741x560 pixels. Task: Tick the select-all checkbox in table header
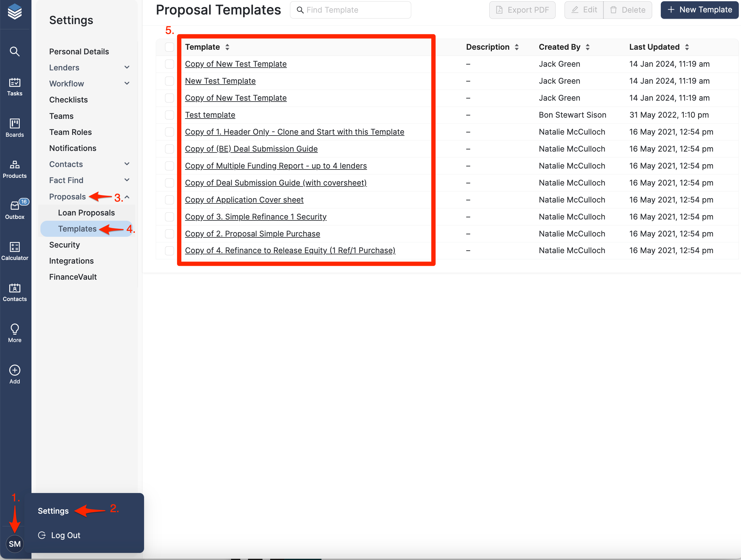(169, 47)
